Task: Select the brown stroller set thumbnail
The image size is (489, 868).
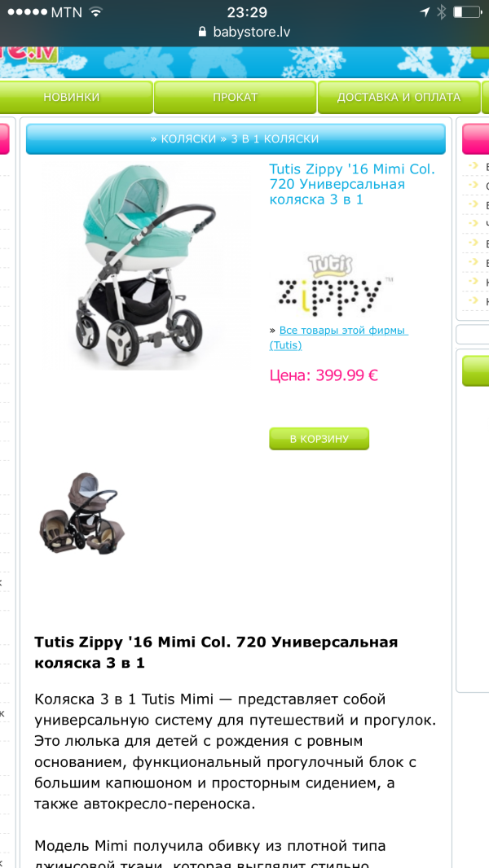Action: click(81, 512)
